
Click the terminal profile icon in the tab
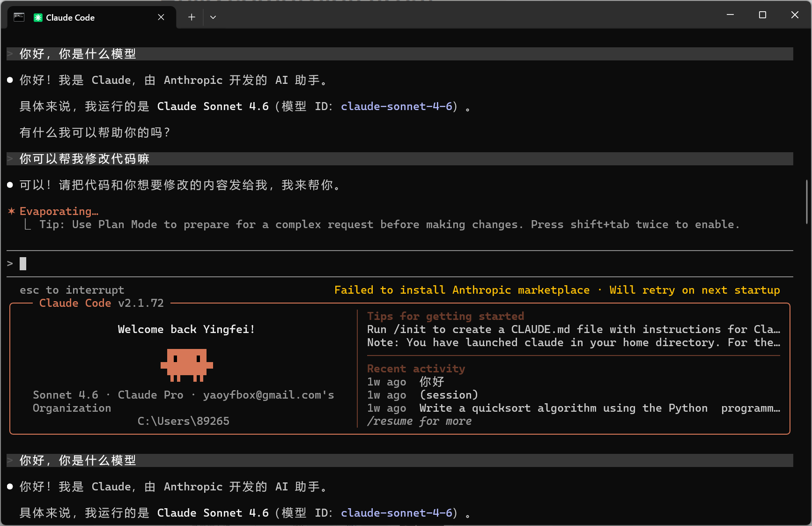click(19, 17)
